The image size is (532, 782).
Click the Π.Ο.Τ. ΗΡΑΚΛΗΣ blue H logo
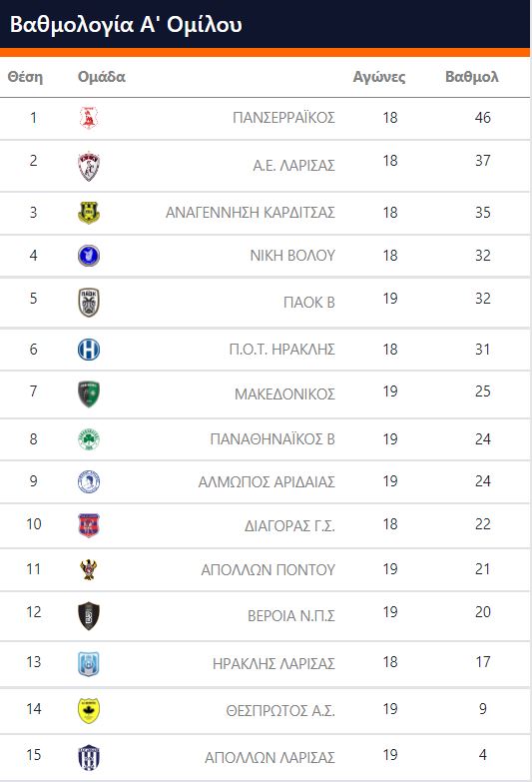click(x=89, y=350)
